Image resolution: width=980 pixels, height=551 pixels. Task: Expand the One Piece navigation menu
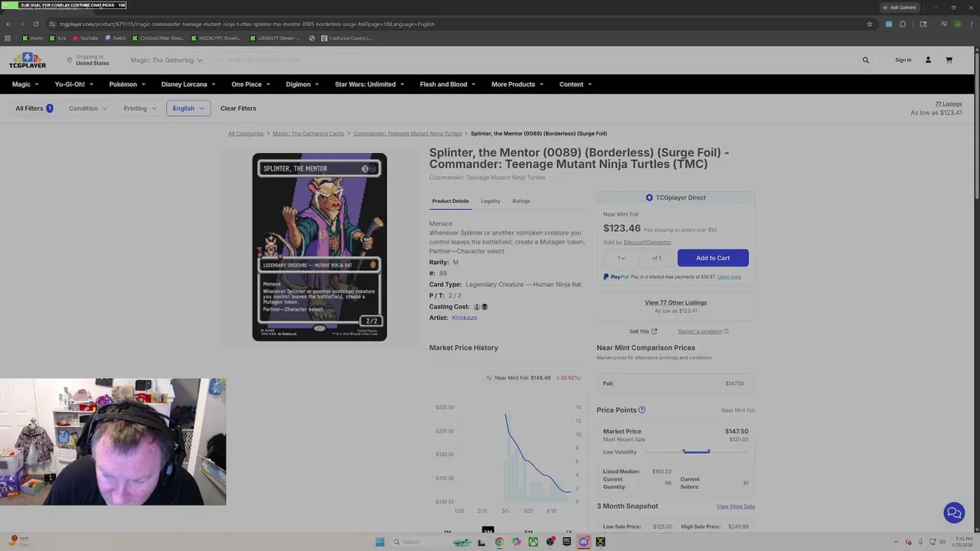250,84
